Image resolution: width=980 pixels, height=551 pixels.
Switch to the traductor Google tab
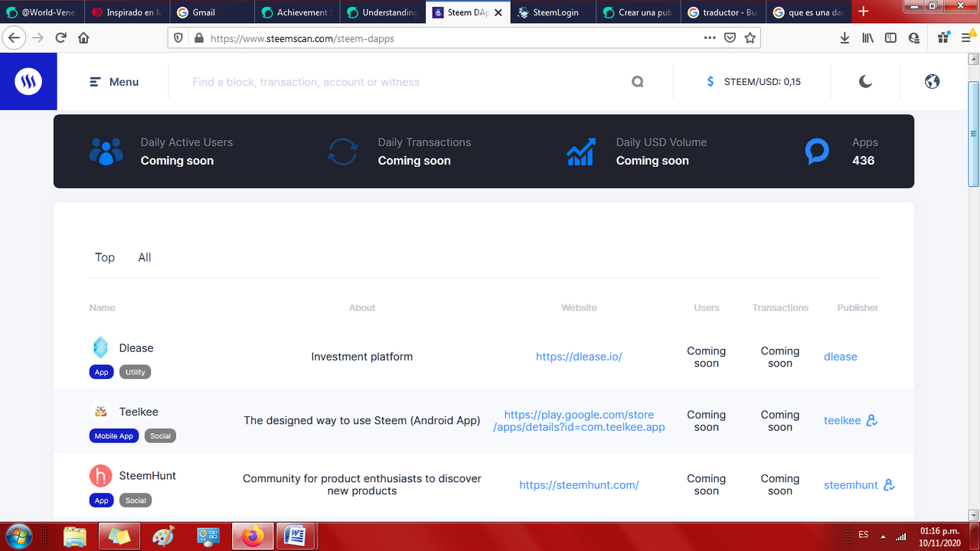(725, 12)
